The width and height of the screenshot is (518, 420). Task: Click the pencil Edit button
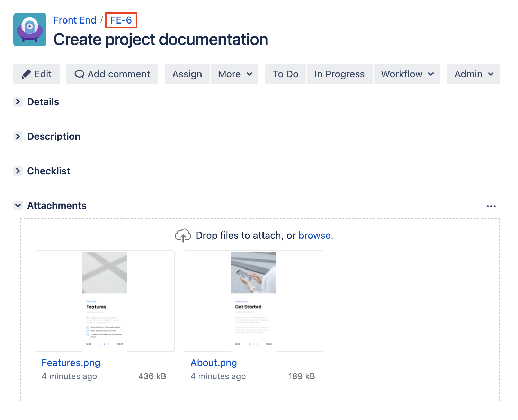pyautogui.click(x=36, y=74)
